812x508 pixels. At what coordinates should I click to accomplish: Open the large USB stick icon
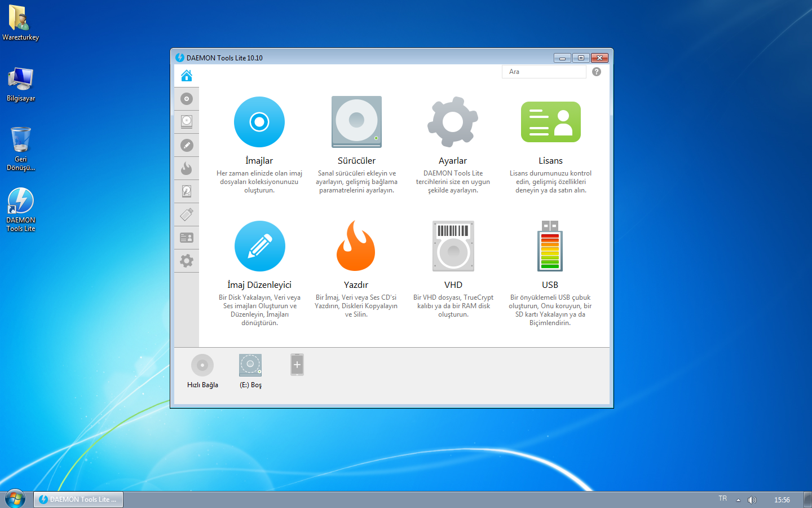(x=550, y=246)
